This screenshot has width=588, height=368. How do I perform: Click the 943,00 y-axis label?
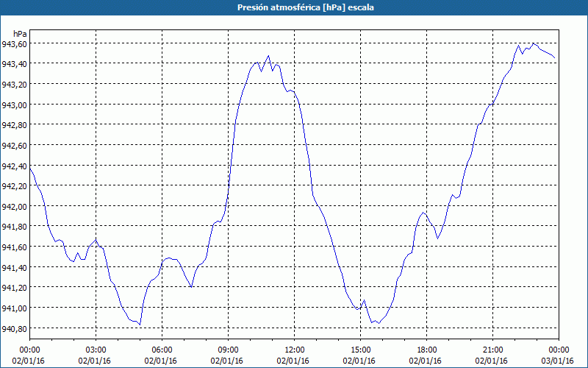pyautogui.click(x=14, y=105)
